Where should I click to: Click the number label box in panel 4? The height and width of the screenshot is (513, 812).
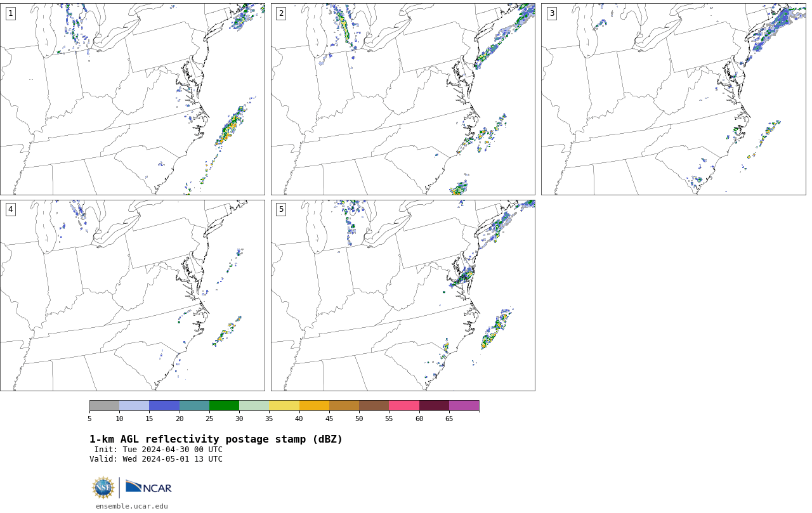point(10,209)
